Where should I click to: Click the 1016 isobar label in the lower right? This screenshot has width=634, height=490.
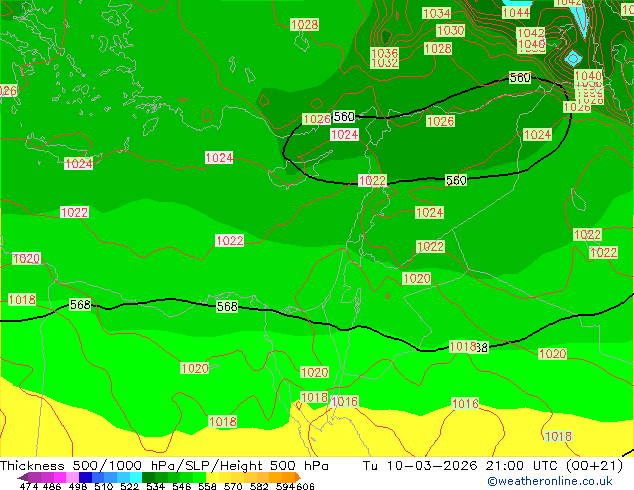[x=465, y=403]
